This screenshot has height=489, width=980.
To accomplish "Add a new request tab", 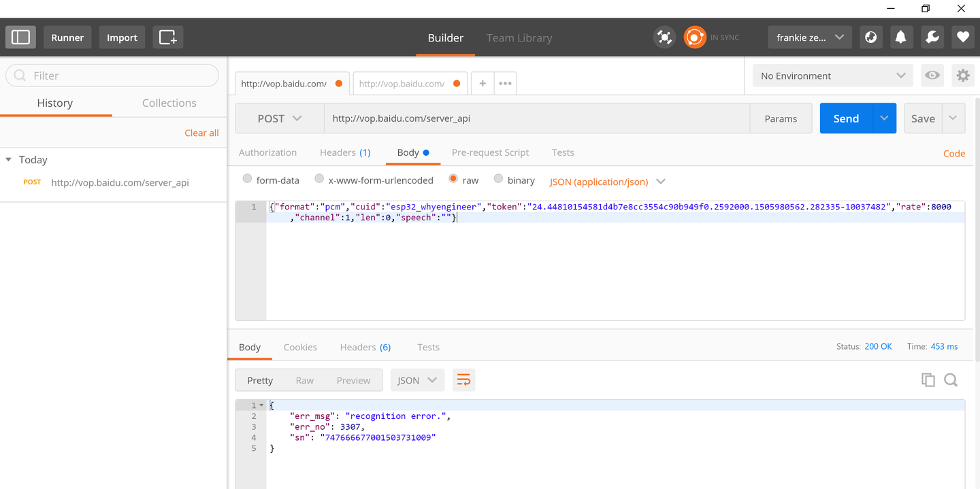I will pos(483,84).
